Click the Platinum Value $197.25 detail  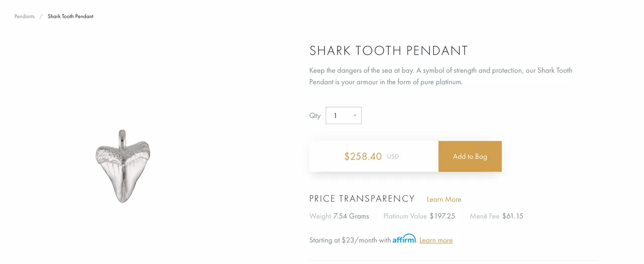(419, 216)
